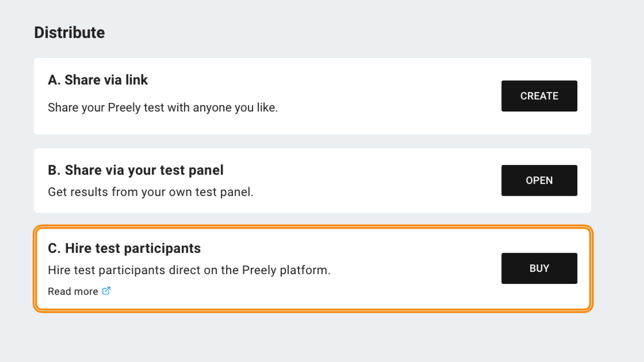The image size is (644, 362).
Task: Select the 'A. Share via link' title
Action: [98, 80]
